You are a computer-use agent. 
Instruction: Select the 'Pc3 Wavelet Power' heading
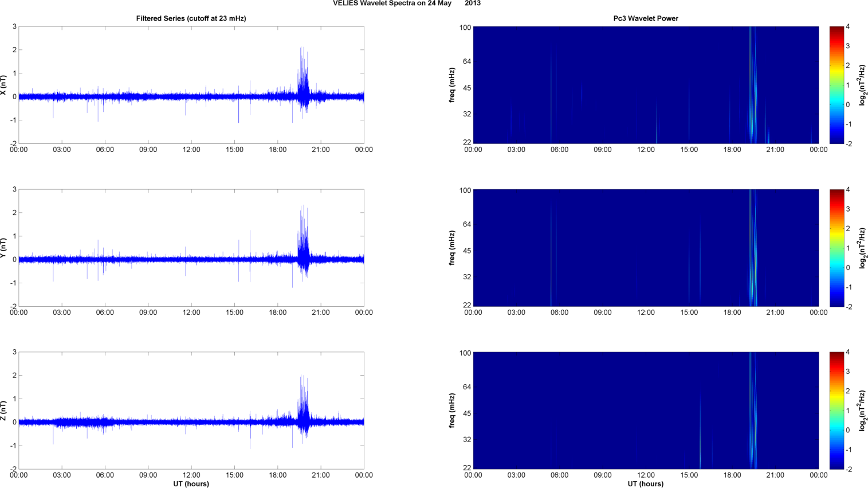click(x=646, y=18)
